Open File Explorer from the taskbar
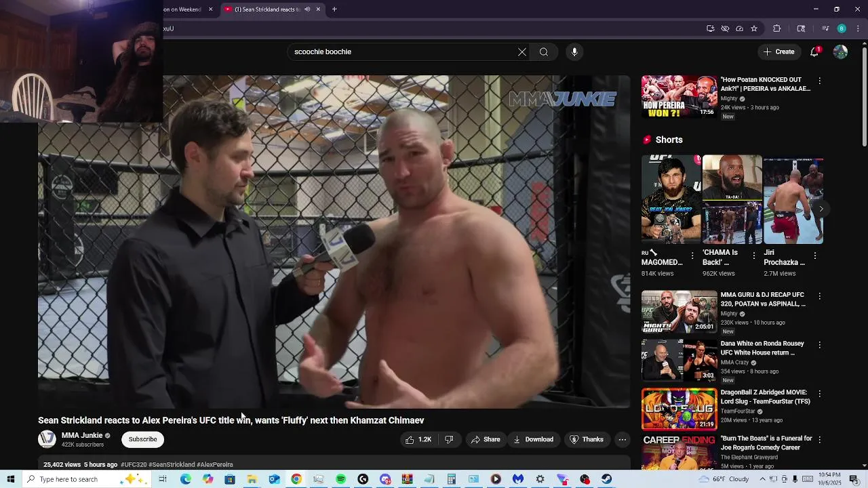The width and height of the screenshot is (868, 488). point(252,479)
